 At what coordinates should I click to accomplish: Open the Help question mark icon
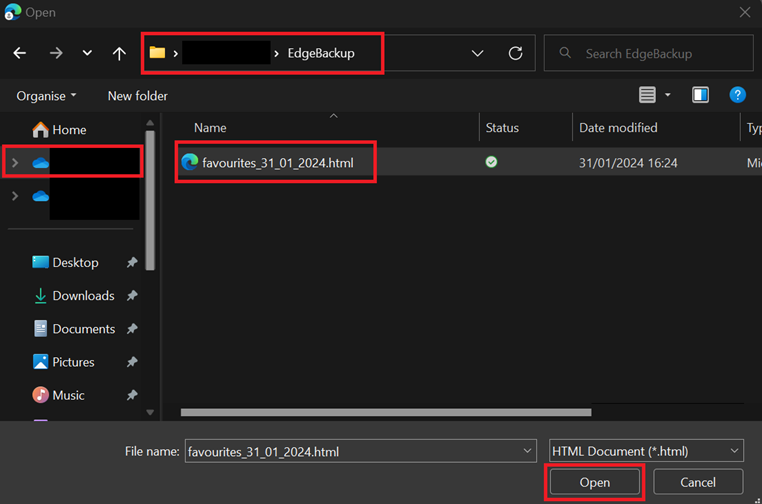(737, 95)
